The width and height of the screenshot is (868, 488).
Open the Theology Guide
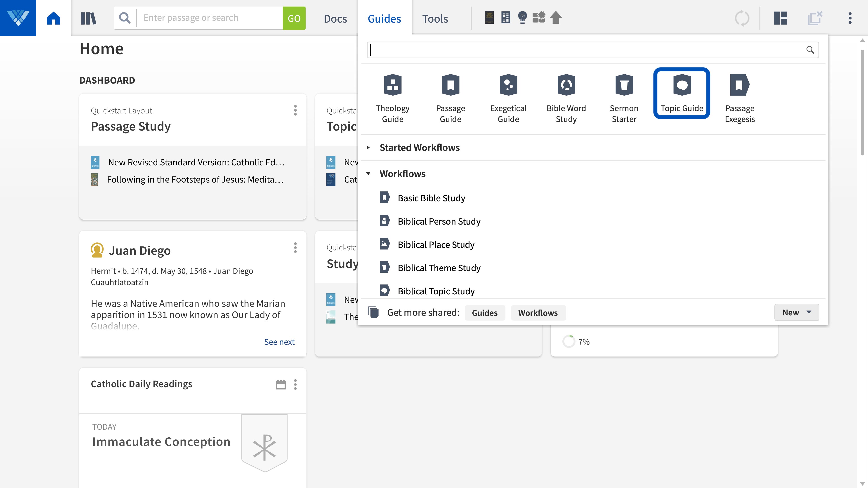[x=393, y=99]
